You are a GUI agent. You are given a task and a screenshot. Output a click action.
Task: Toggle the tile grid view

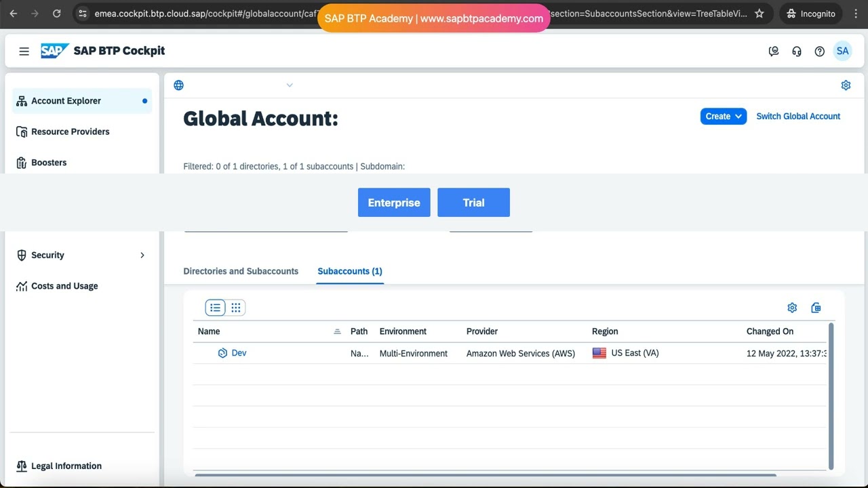coord(236,308)
